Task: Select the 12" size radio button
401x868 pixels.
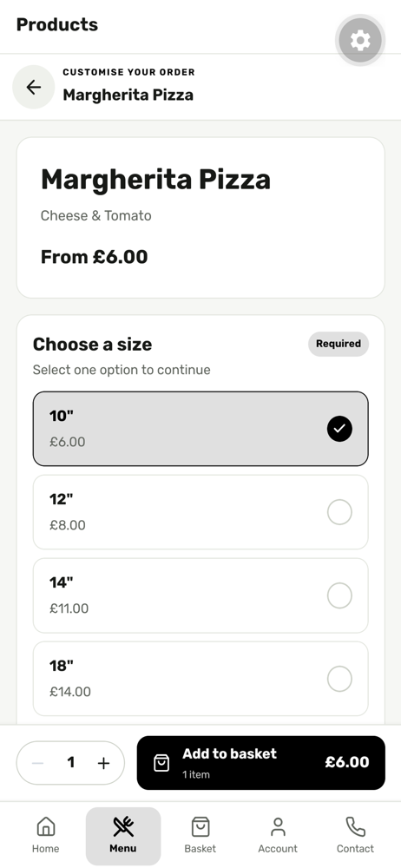Action: [x=339, y=512]
